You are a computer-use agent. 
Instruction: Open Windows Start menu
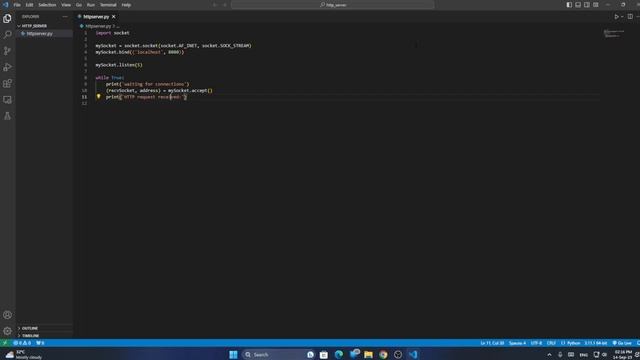coord(233,354)
